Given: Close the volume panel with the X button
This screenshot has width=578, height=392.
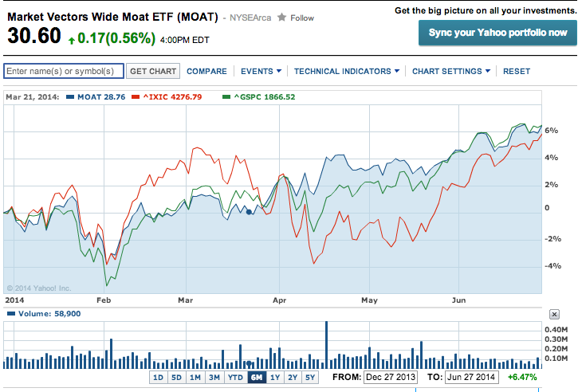Looking at the screenshot, I should tap(554, 314).
